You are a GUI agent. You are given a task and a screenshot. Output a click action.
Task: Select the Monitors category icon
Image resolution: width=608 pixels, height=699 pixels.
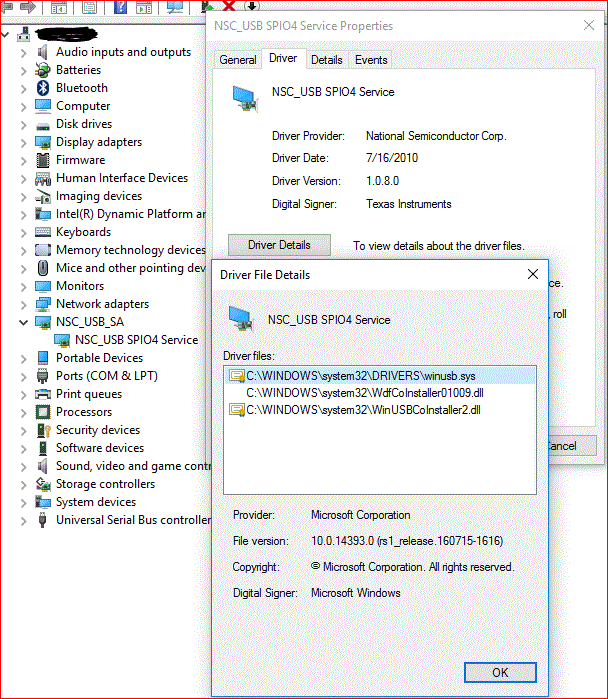click(43, 286)
